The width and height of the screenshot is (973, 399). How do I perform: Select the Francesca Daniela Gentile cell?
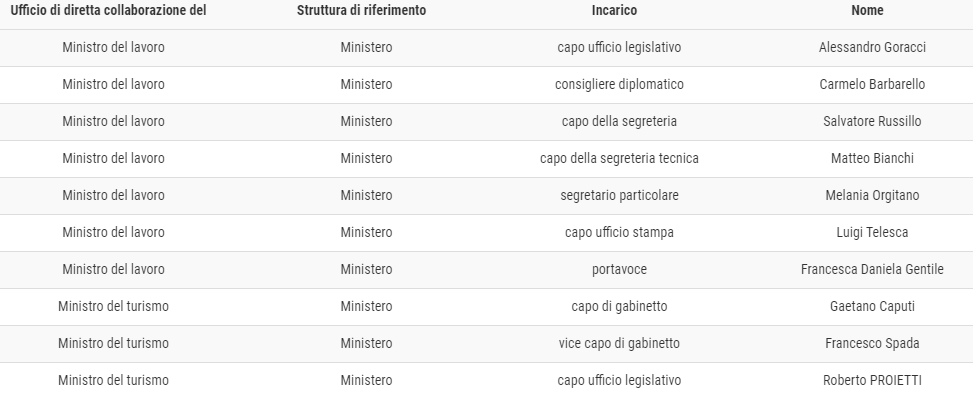point(872,269)
